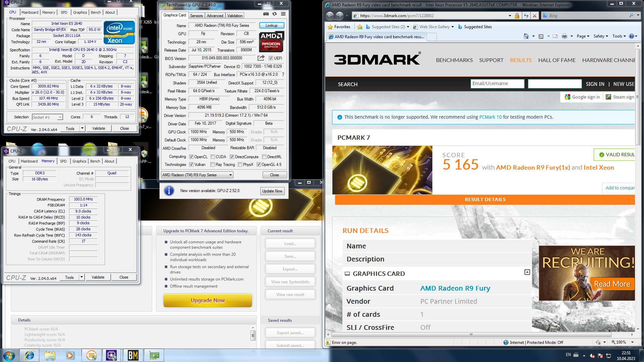This screenshot has width=644, height=362.
Task: Switch to the Validation tab in GPU-Z
Action: coord(235,16)
